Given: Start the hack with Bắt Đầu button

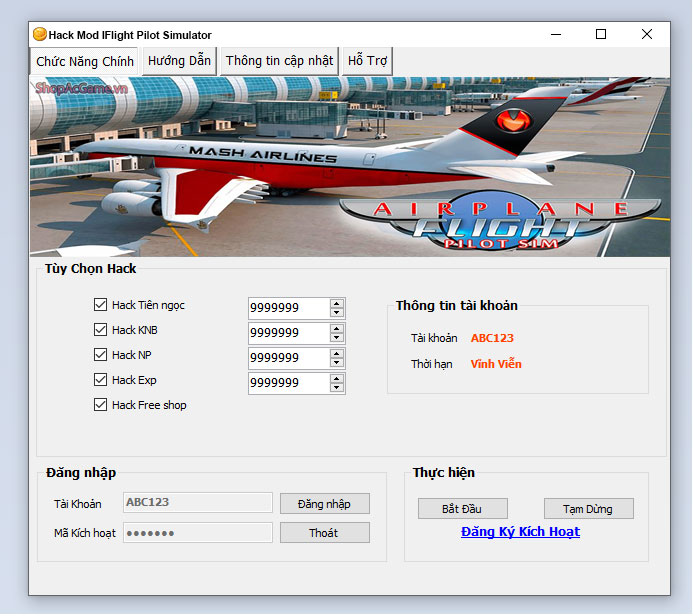Looking at the screenshot, I should click(462, 509).
